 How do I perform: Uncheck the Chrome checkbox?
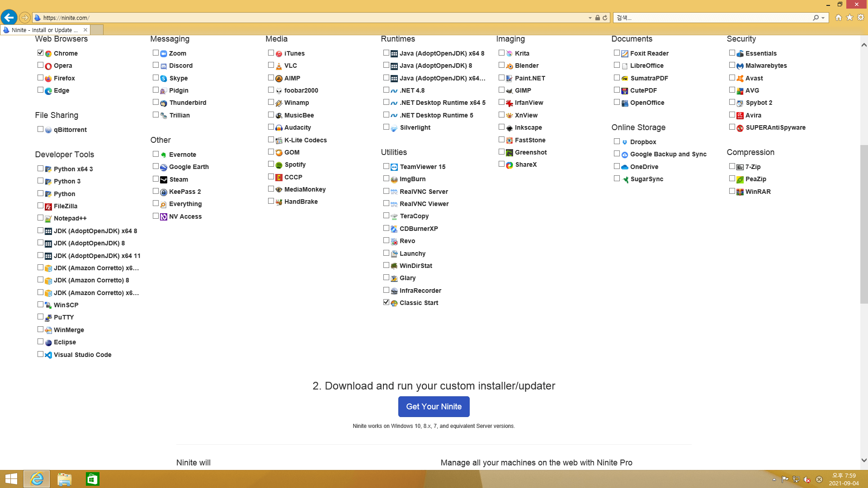40,53
